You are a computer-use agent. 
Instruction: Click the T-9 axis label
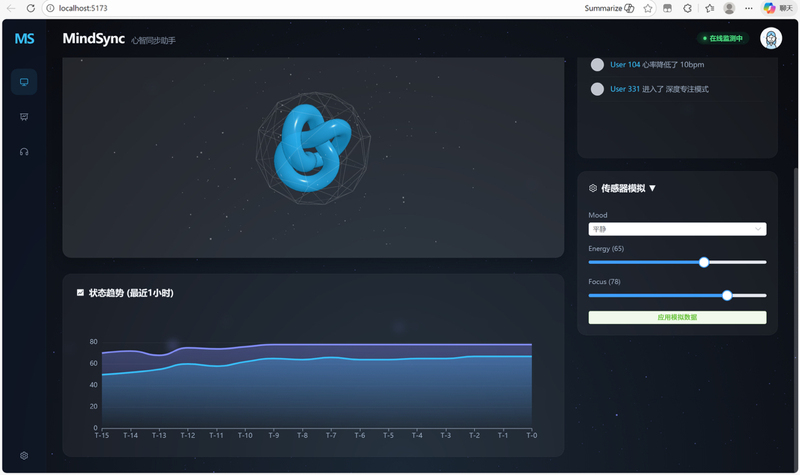point(273,435)
